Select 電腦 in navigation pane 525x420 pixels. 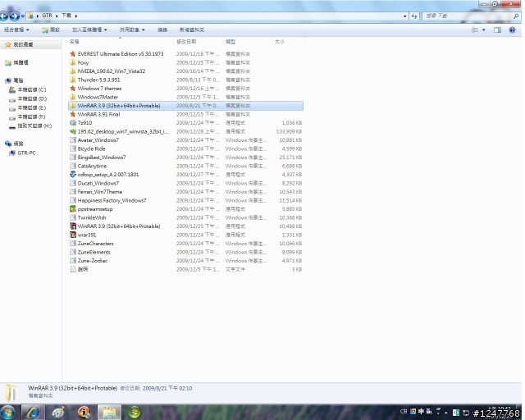pos(15,80)
